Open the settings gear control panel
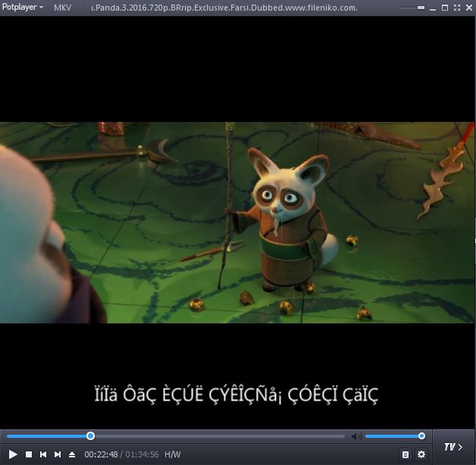Image resolution: width=476 pixels, height=465 pixels. pyautogui.click(x=421, y=454)
